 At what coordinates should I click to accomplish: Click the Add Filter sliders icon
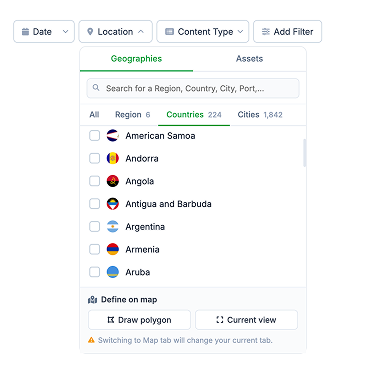pyautogui.click(x=266, y=32)
